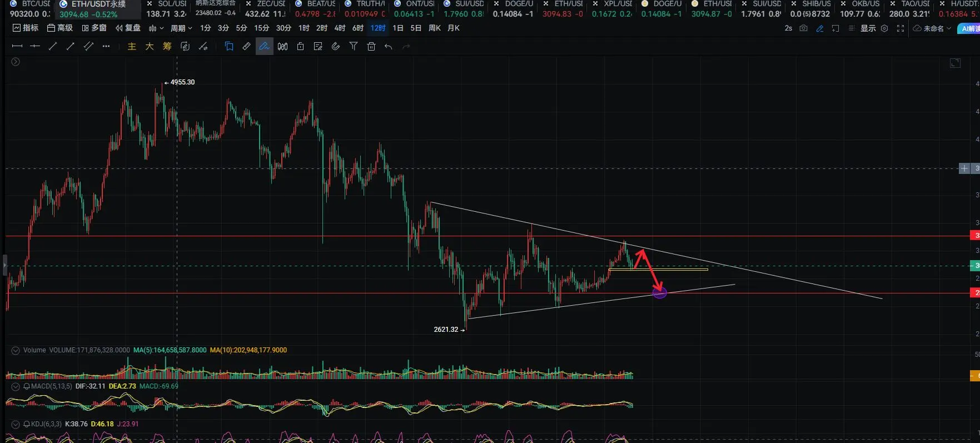Expand the 周期 period dropdown
This screenshot has height=443, width=980.
pyautogui.click(x=181, y=28)
